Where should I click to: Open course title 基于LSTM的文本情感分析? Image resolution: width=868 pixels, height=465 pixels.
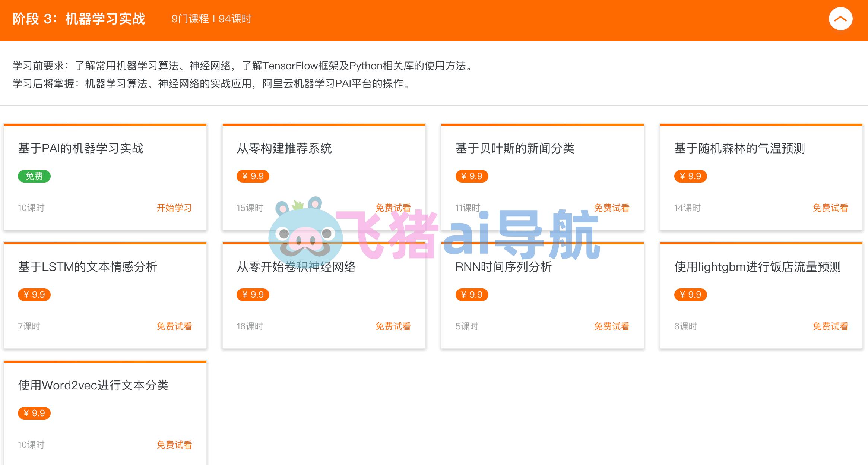88,267
